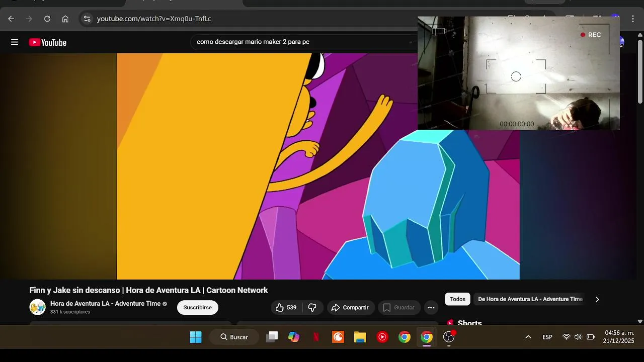Open Windows taskbar Buscar search

(x=234, y=337)
